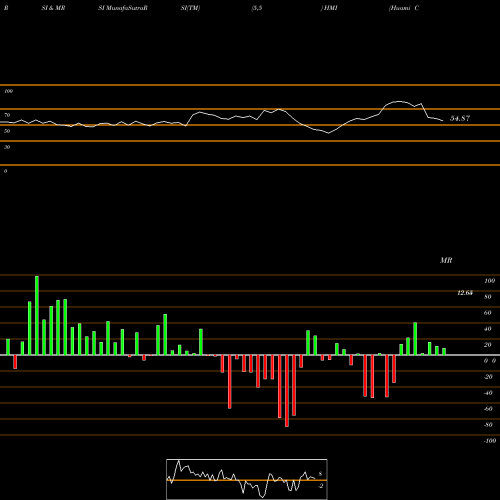The width and height of the screenshot is (500, 500).
Task: Open the mini overview chart at bottom
Action: click(247, 479)
